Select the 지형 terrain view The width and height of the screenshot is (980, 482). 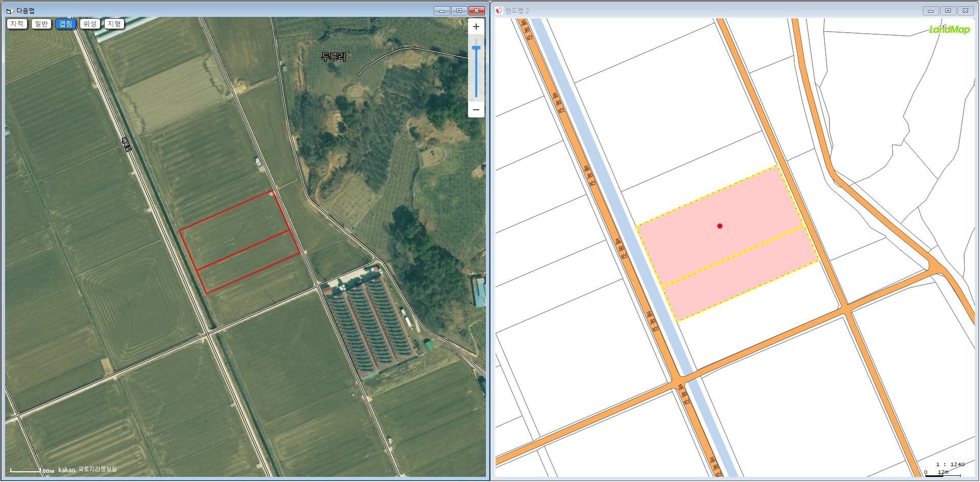pos(114,24)
